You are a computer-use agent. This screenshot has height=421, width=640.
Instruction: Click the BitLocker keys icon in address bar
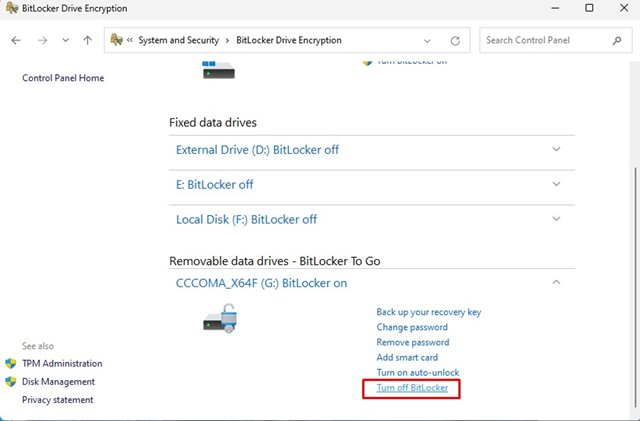coord(118,41)
